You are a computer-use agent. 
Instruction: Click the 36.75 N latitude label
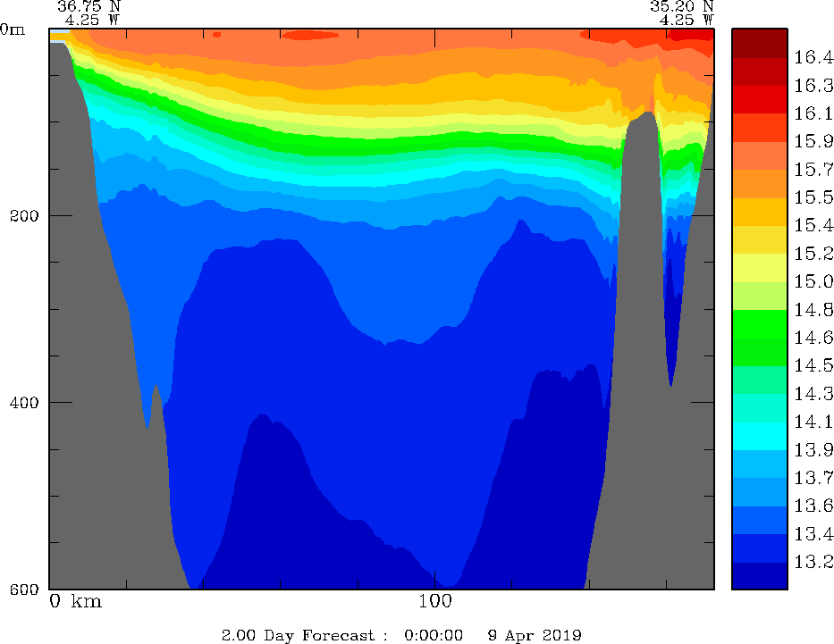88,6
